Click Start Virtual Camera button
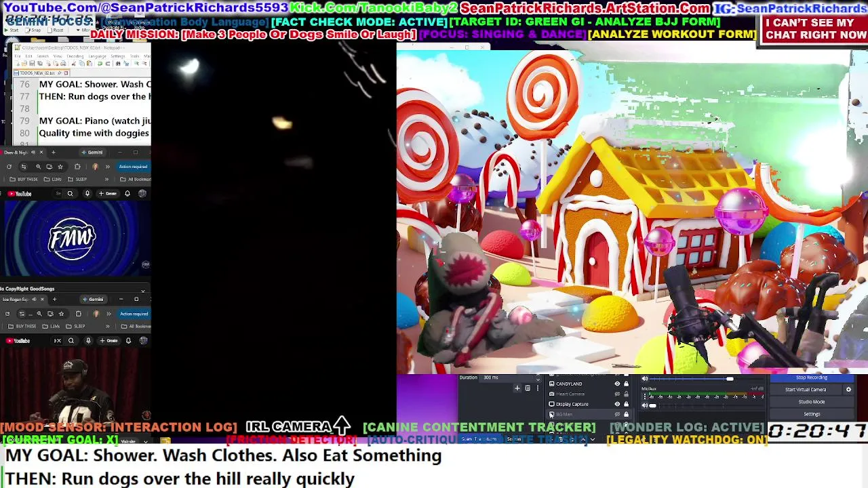The image size is (868, 488). click(x=806, y=390)
